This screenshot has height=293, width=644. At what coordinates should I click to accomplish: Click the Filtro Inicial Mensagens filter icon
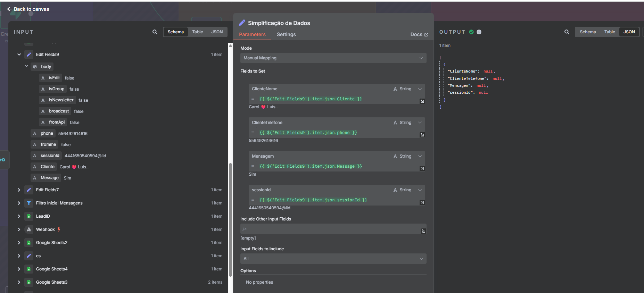(x=29, y=203)
